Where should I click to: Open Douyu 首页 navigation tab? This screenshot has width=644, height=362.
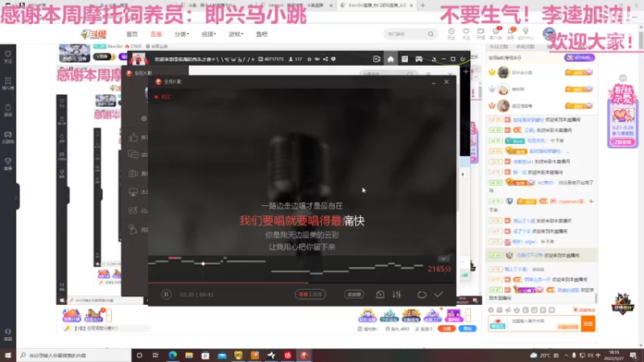(132, 34)
